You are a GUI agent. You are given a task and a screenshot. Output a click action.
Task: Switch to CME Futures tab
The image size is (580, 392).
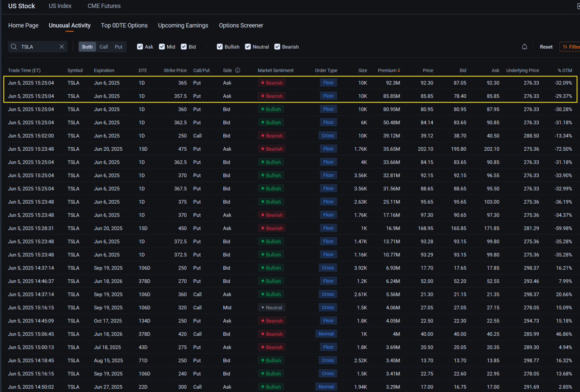[x=104, y=6]
